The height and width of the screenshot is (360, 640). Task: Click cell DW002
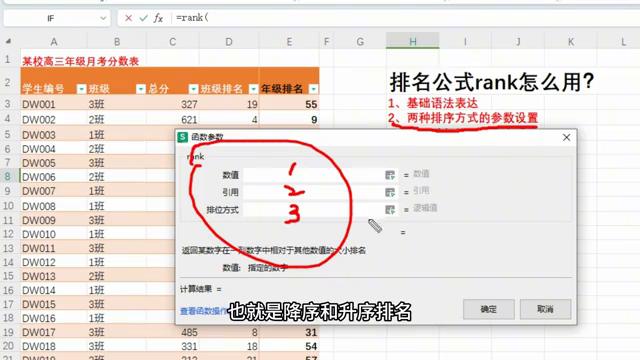(53, 119)
